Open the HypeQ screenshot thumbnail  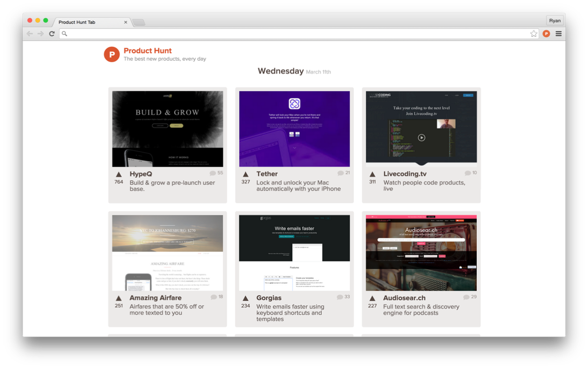[x=168, y=129]
